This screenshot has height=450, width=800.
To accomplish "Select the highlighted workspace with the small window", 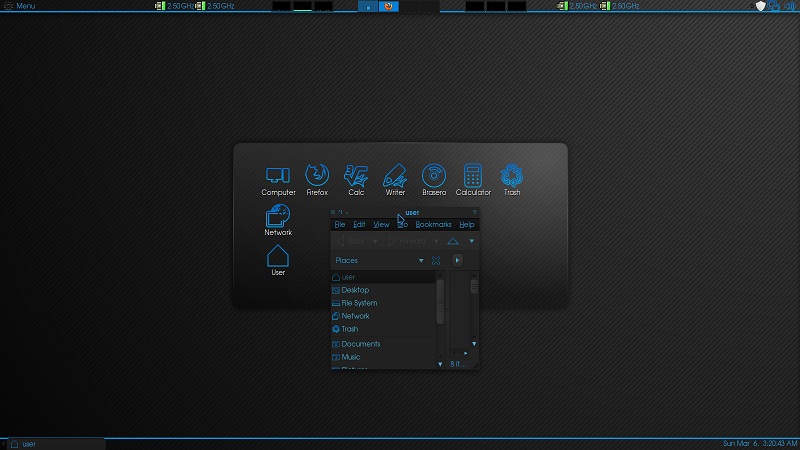I will [x=368, y=6].
